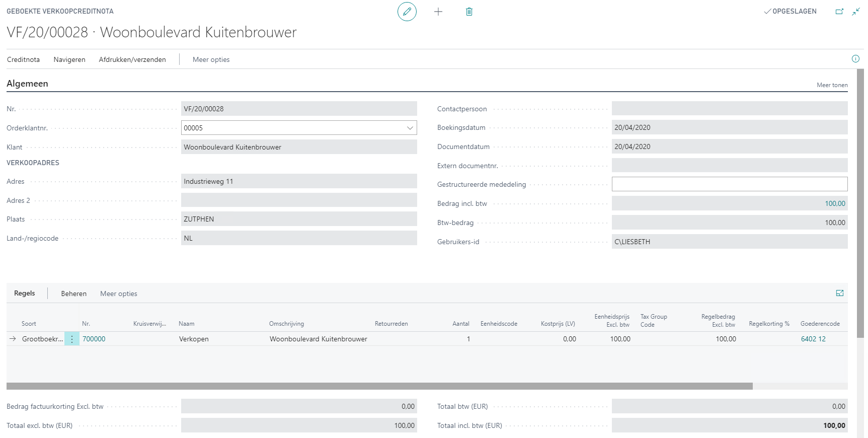Expand Meer opties in the top action bar
This screenshot has width=868, height=438.
tap(211, 59)
